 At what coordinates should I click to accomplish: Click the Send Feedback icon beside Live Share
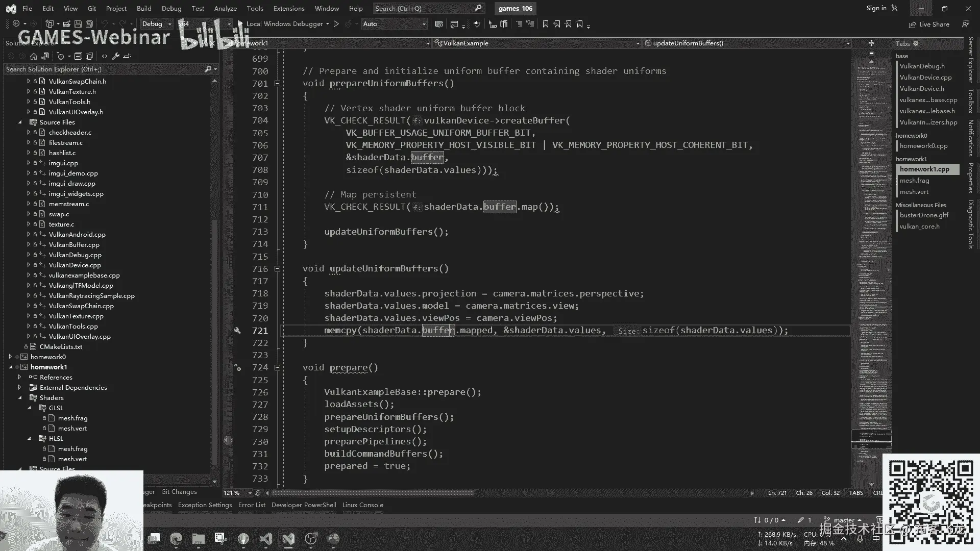965,24
